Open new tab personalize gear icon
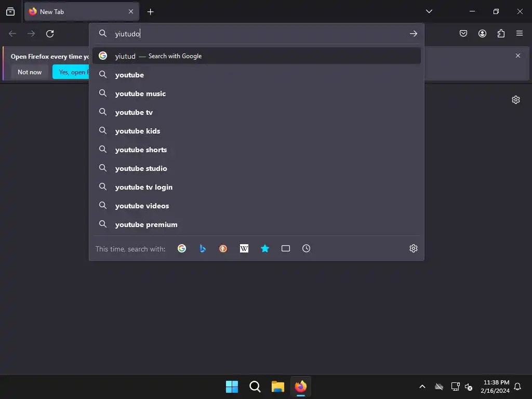Image resolution: width=532 pixels, height=399 pixels. [x=516, y=100]
